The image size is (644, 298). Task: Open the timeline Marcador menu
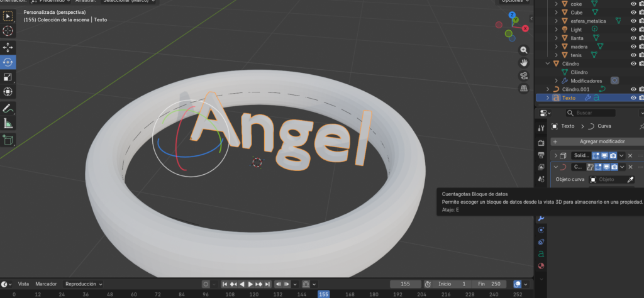click(46, 284)
